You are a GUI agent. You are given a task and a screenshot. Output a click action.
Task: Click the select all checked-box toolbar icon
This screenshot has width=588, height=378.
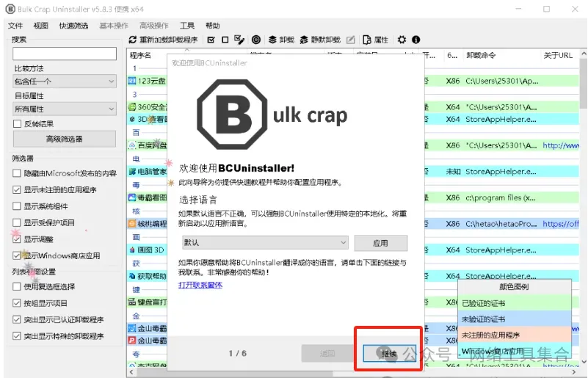point(211,40)
